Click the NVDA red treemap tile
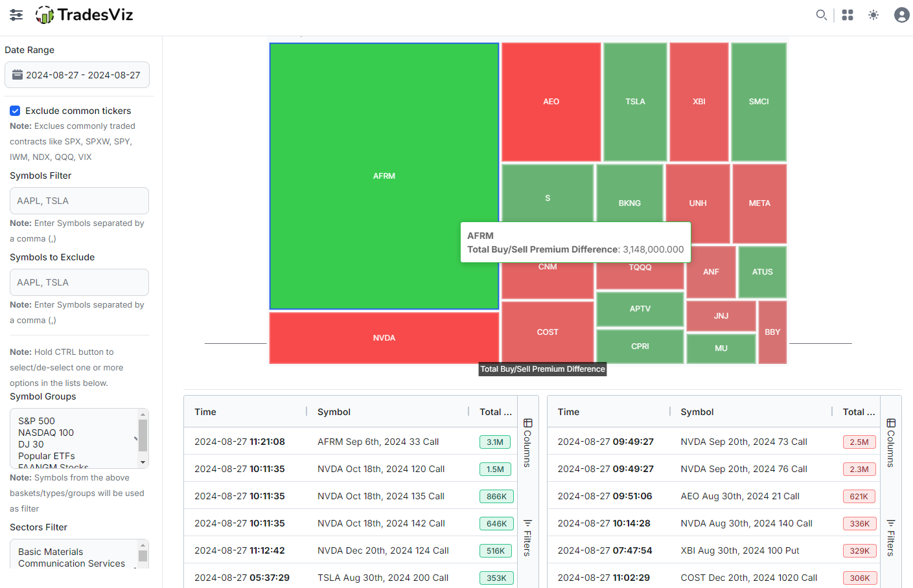 [384, 338]
